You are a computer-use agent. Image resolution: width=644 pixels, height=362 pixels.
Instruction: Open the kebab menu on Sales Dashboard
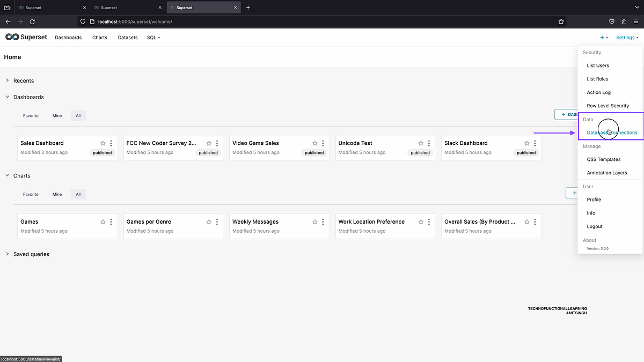point(111,143)
